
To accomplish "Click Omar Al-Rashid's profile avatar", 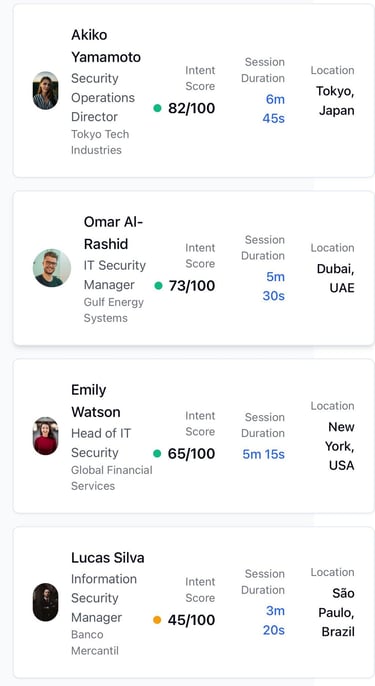I will (x=52, y=268).
